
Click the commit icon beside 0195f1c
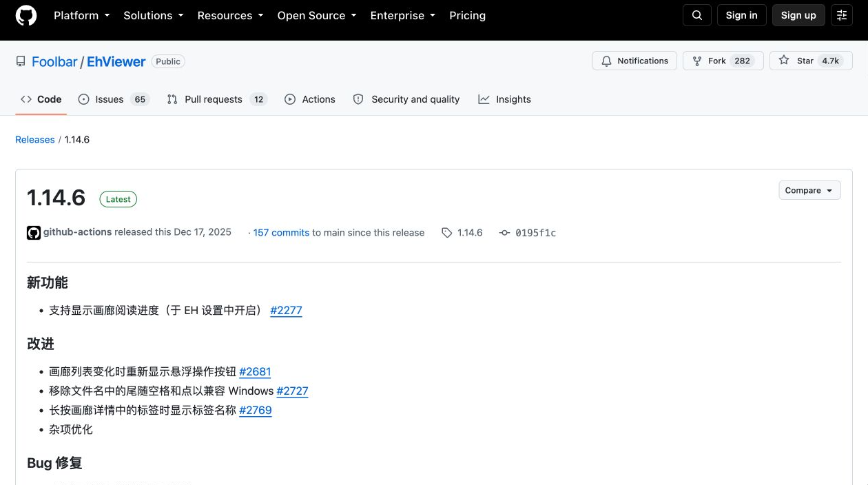(505, 233)
